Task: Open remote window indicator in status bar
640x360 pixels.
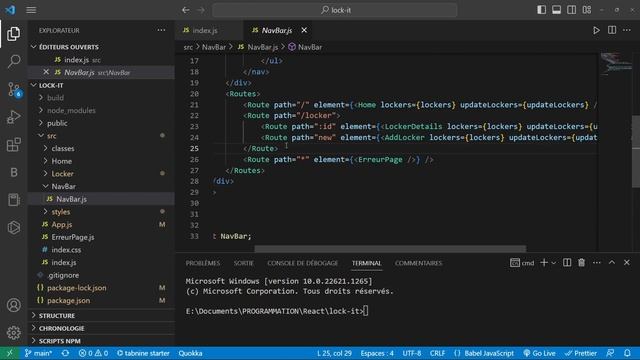Action: point(9,353)
